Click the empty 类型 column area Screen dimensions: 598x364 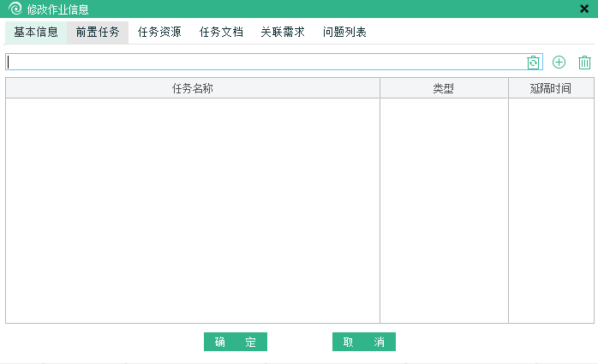pos(444,210)
